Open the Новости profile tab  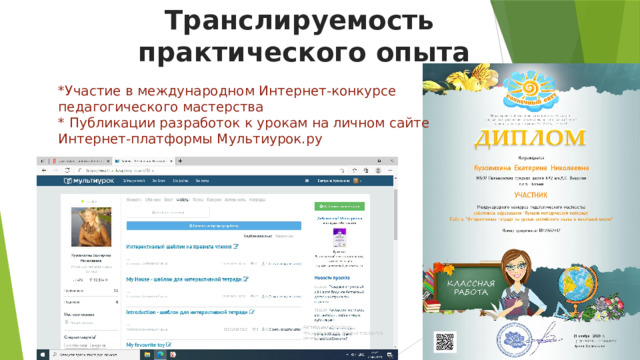(133, 200)
